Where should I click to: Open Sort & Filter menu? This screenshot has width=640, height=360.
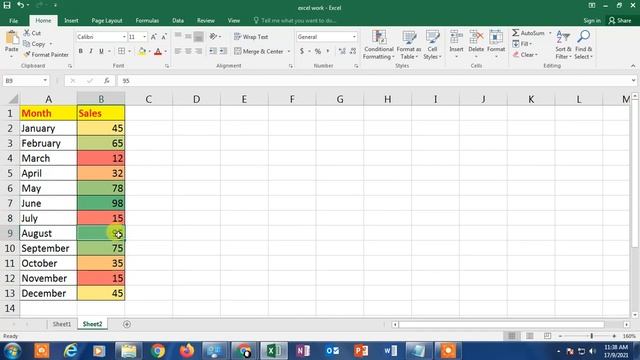563,45
